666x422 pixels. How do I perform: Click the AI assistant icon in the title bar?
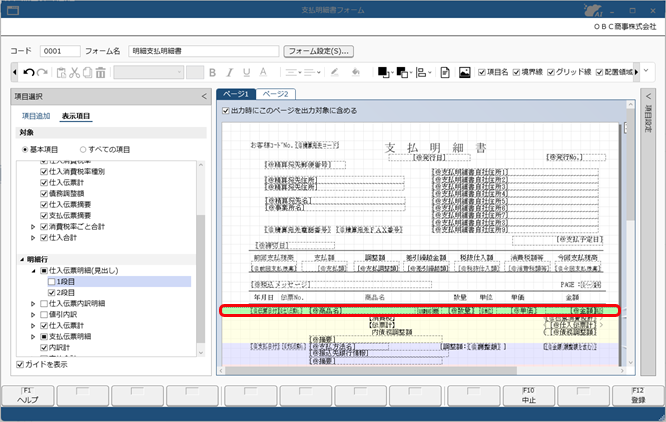point(593,10)
